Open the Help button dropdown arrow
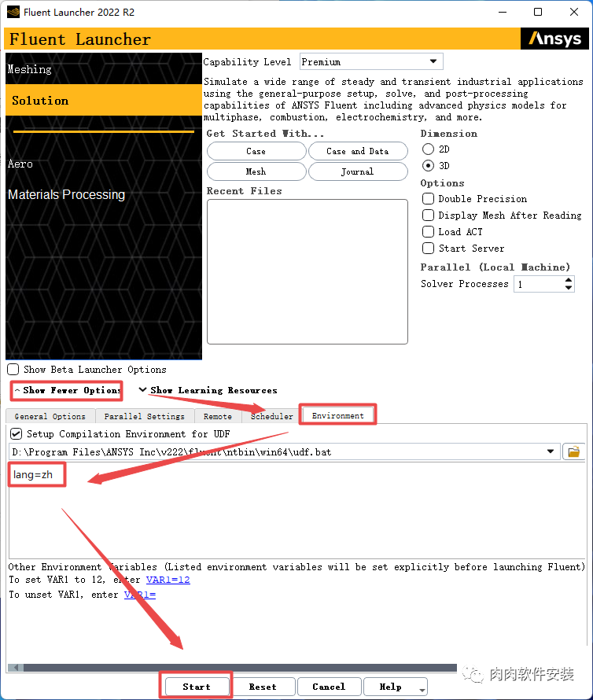This screenshot has height=700, width=593. [x=422, y=690]
